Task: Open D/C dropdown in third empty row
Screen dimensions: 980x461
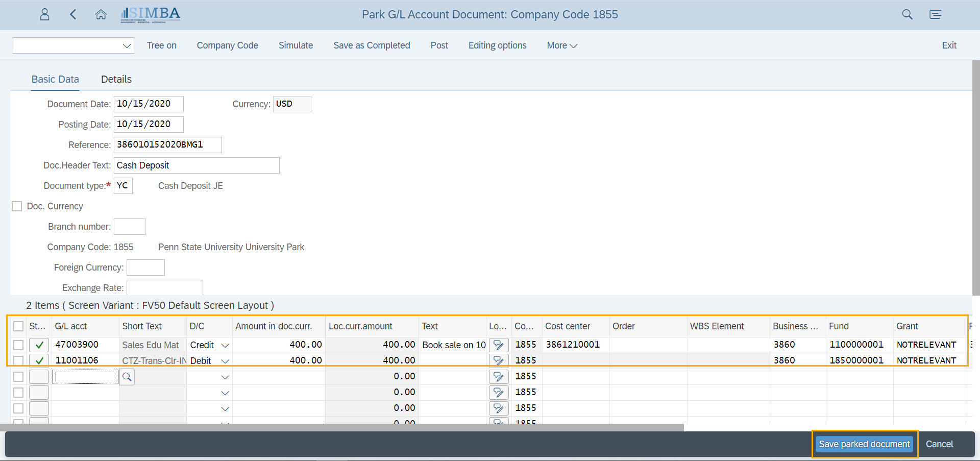Action: tap(225, 408)
